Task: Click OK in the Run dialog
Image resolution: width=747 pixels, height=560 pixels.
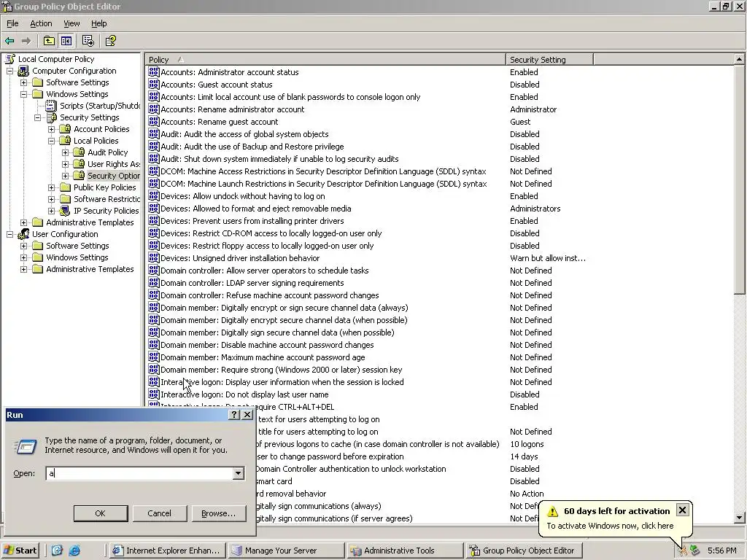Action: [x=101, y=513]
